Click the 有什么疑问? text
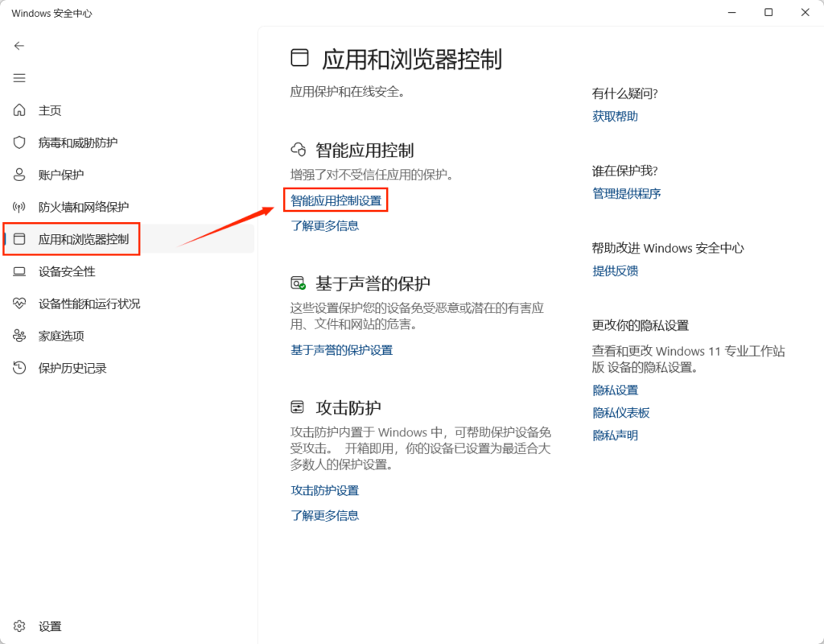 624,93
